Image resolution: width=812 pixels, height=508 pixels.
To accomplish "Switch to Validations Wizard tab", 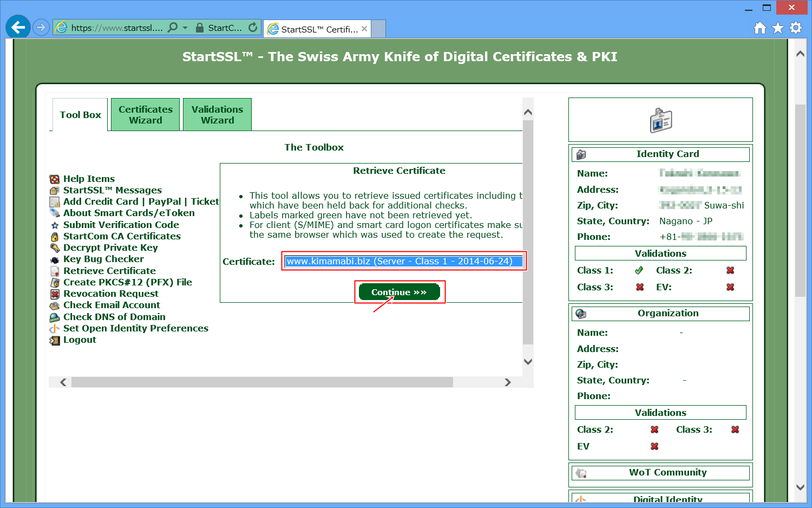I will tap(217, 115).
